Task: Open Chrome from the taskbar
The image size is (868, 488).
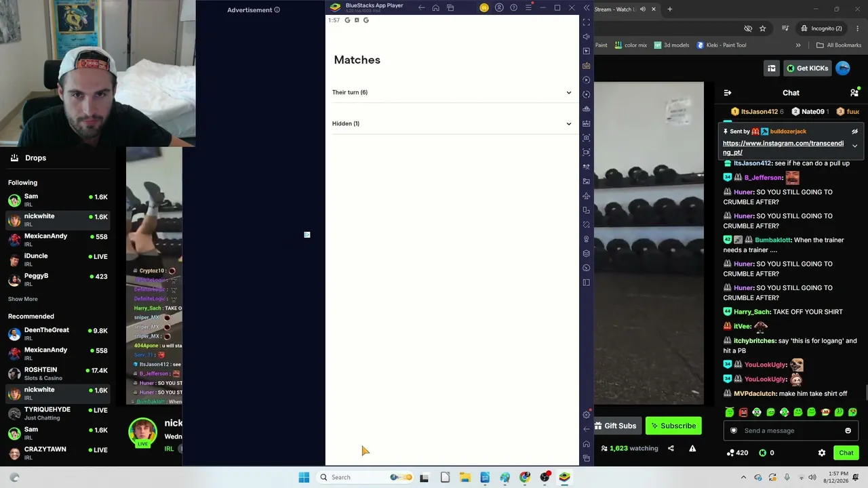Action: [525, 477]
